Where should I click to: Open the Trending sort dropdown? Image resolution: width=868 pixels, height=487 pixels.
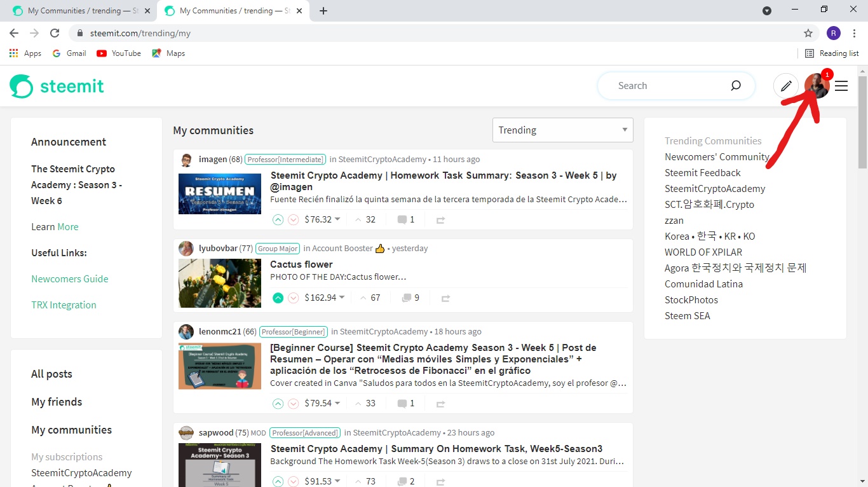coord(563,130)
